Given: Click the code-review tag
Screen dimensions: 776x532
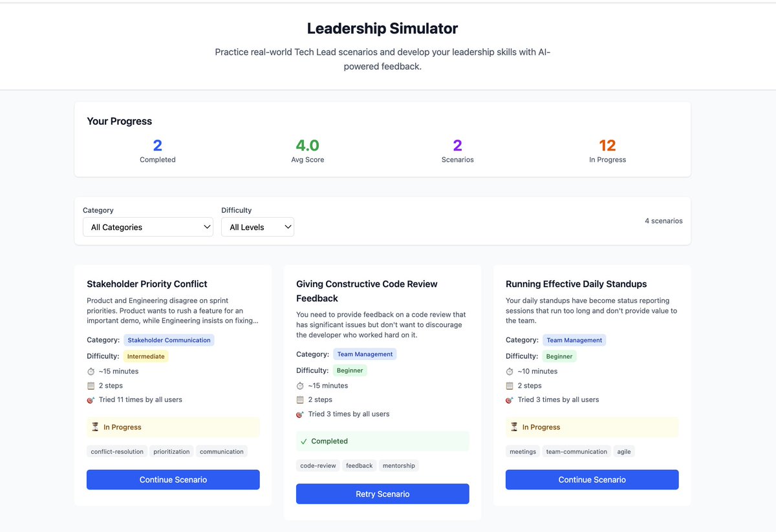Looking at the screenshot, I should click(x=318, y=466).
